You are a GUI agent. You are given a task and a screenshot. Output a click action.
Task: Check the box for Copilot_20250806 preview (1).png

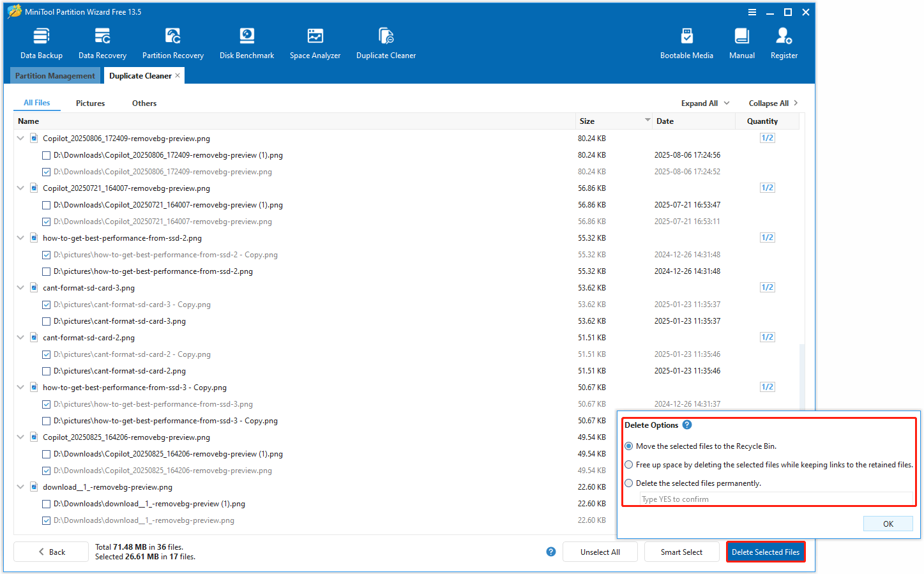(x=46, y=155)
